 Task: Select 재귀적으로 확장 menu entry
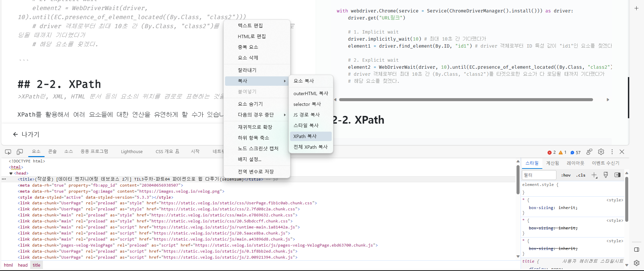(257, 127)
